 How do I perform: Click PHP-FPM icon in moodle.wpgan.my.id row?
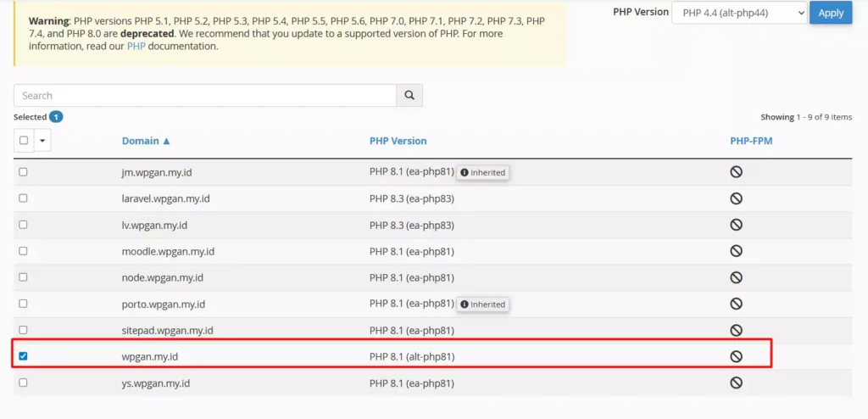click(x=736, y=251)
